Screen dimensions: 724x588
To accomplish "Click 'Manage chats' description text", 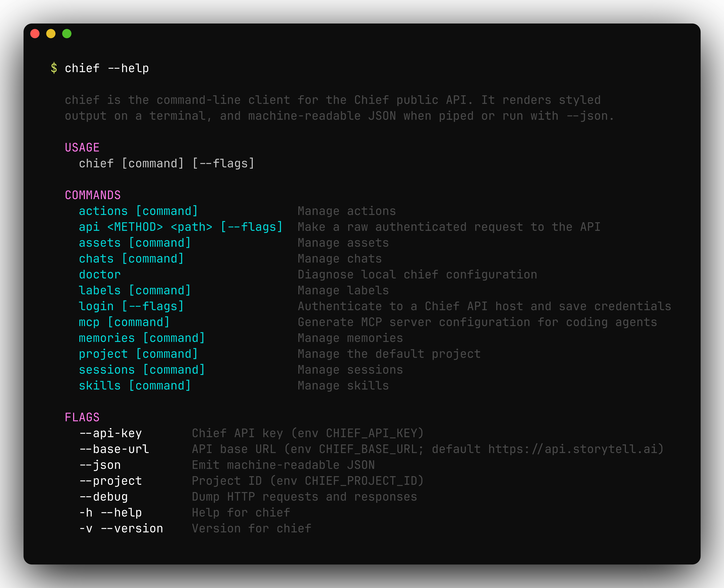I will coord(340,259).
